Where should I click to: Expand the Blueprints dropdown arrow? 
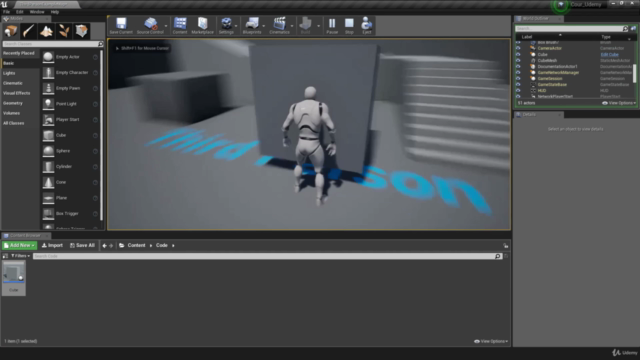[x=264, y=26]
